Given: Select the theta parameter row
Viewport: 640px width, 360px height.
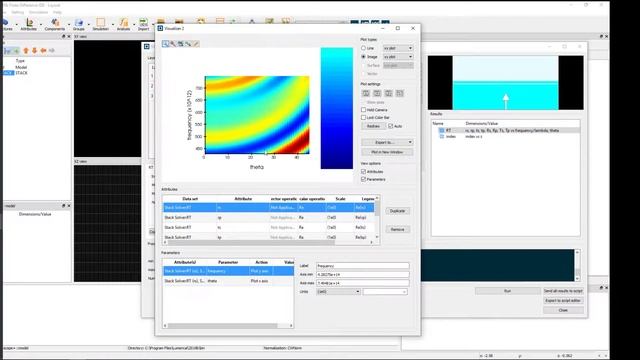Looking at the screenshot, I should click(228, 281).
